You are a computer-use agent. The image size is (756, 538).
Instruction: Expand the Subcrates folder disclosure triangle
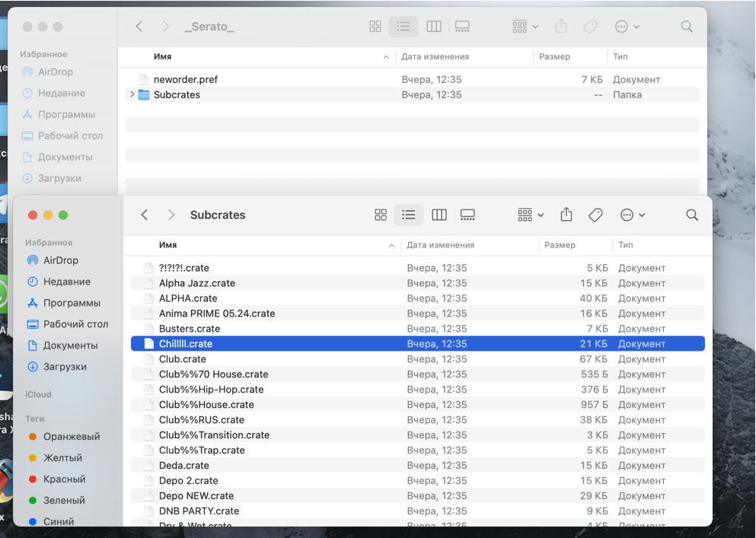pyautogui.click(x=132, y=95)
